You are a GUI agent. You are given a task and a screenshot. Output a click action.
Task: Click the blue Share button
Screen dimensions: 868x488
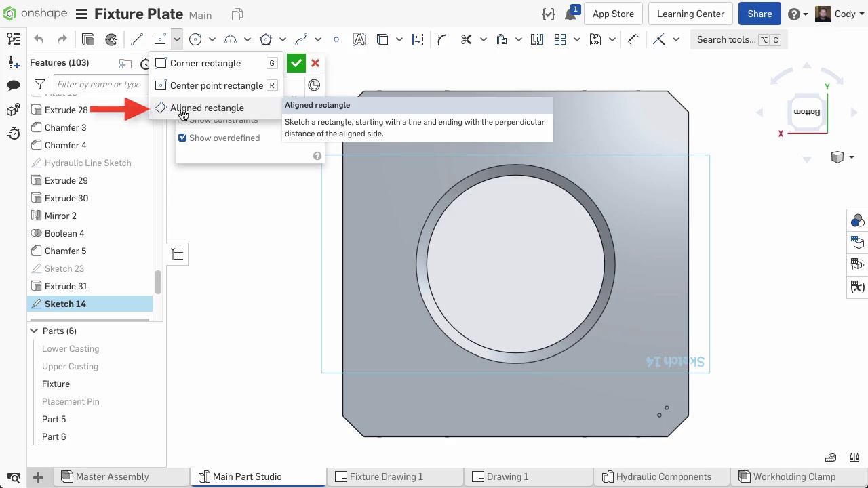759,14
